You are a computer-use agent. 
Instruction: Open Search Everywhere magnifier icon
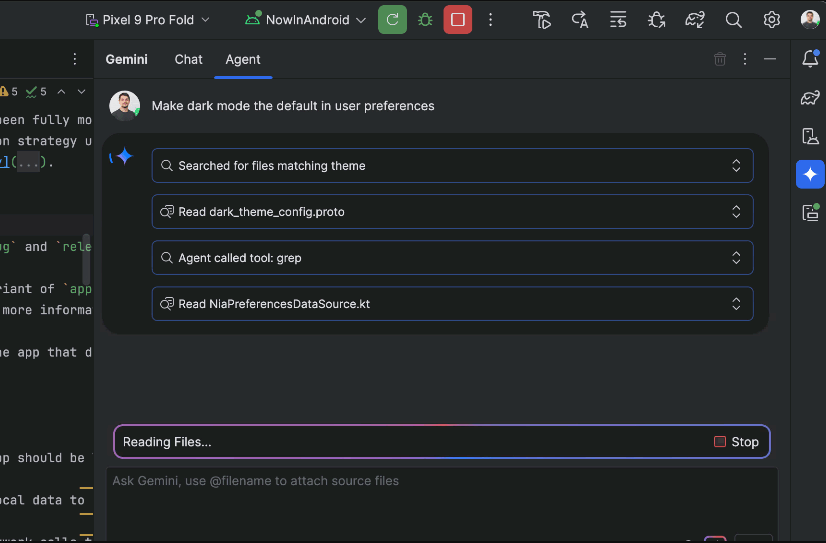733,20
